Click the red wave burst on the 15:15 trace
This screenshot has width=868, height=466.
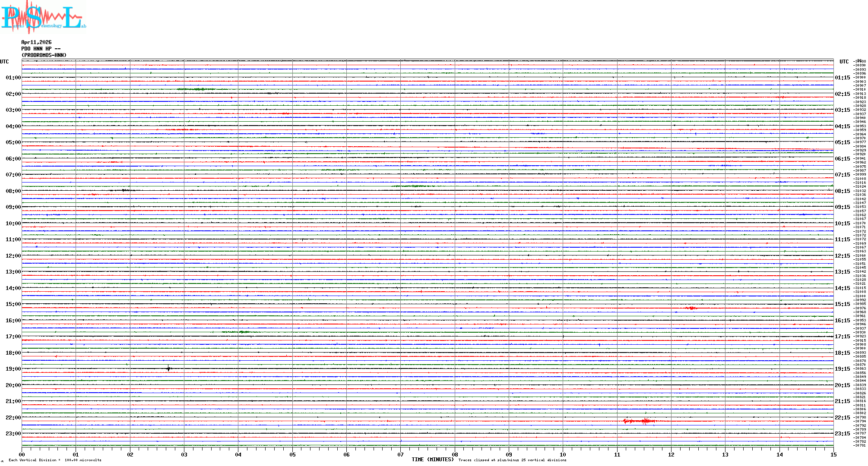click(691, 308)
